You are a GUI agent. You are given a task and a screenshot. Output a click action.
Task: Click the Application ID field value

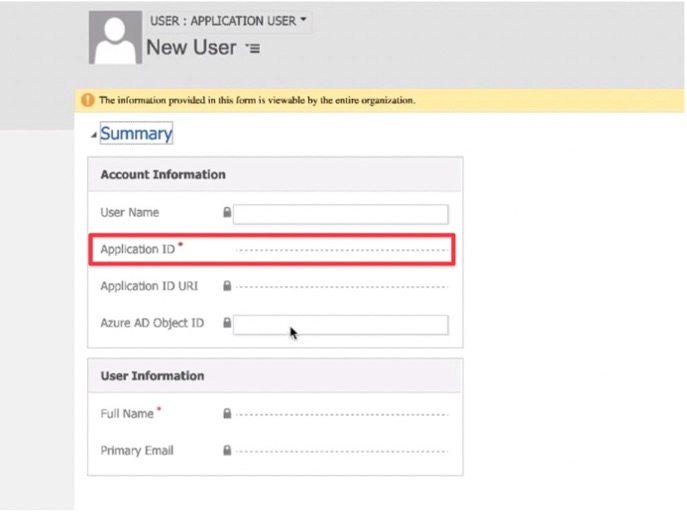point(341,250)
